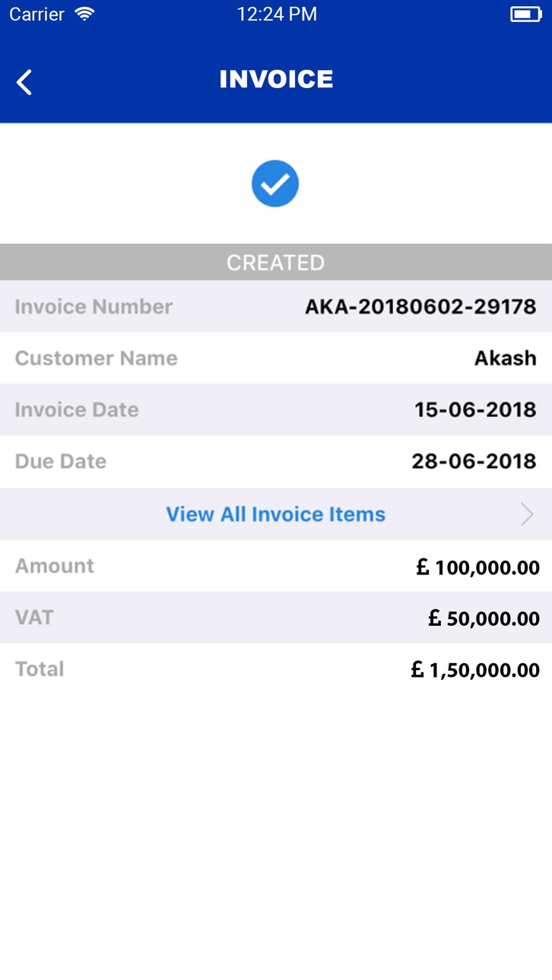This screenshot has height=980, width=552.
Task: Expand invoice items using right chevron
Action: [x=527, y=514]
